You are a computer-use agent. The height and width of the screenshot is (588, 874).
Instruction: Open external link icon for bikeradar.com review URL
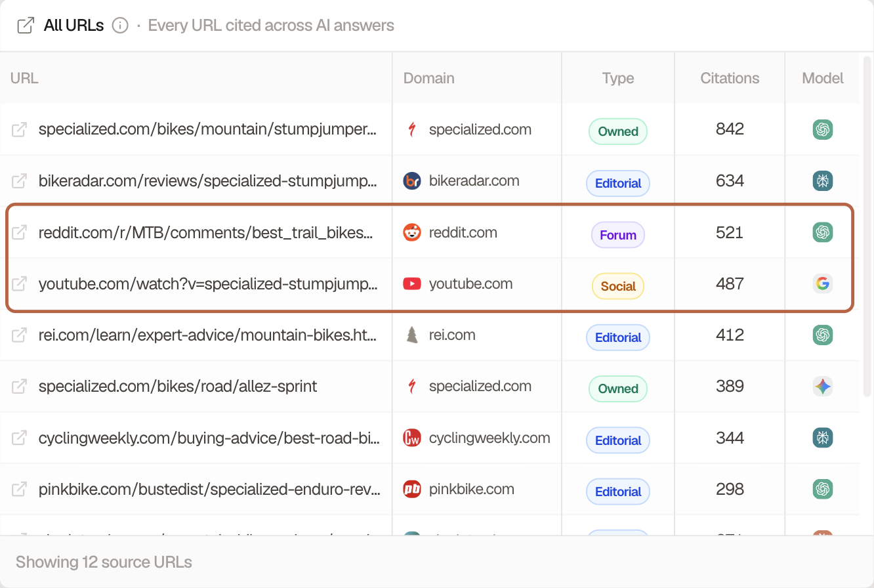(x=20, y=180)
